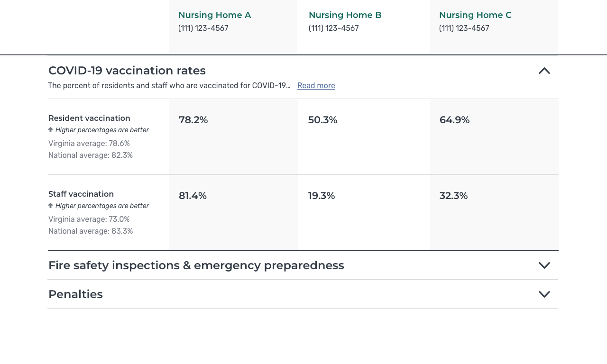607x364 pixels.
Task: Click the COVID-19 vaccination rates heading
Action: click(127, 71)
